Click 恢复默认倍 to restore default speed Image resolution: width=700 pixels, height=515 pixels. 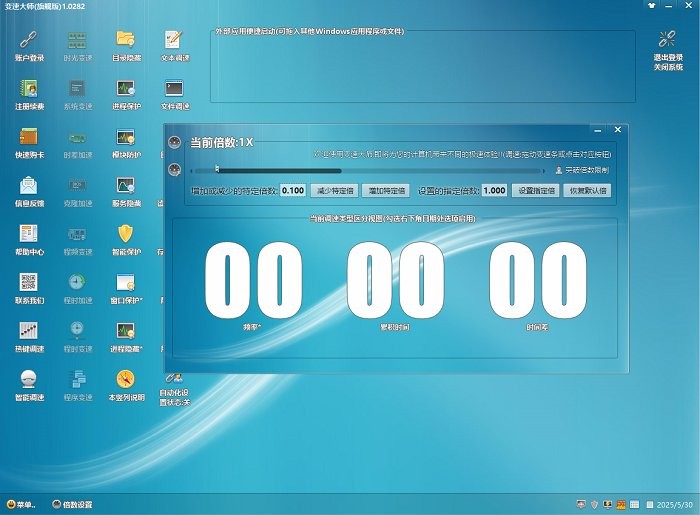click(587, 190)
